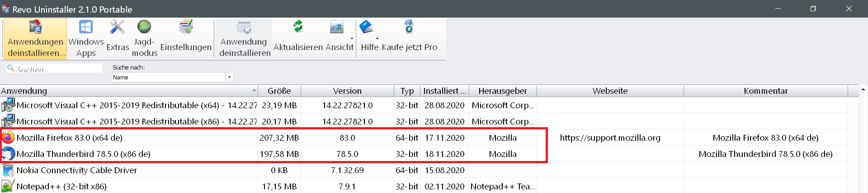Click the Anwendung deinstallieren button

coord(245,39)
